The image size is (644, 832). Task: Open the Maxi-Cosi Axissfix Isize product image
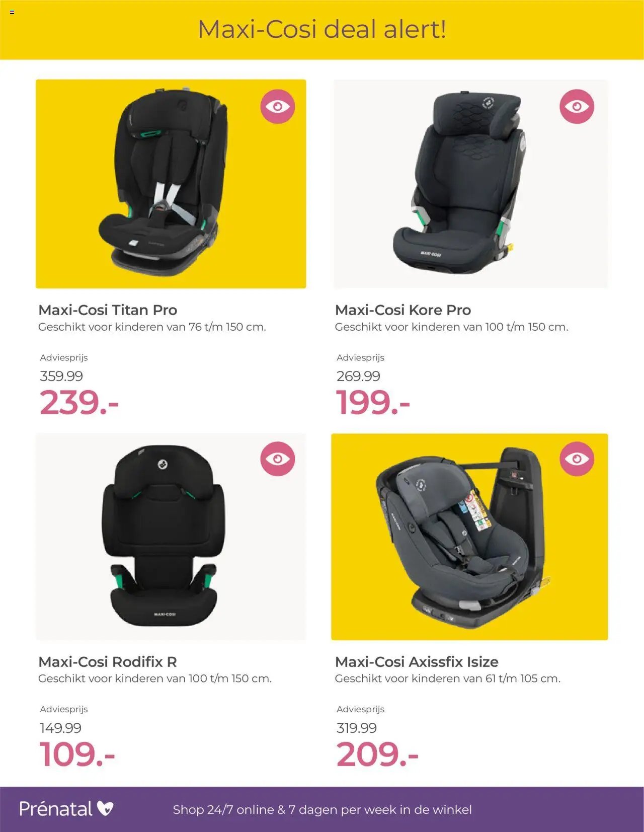click(469, 537)
